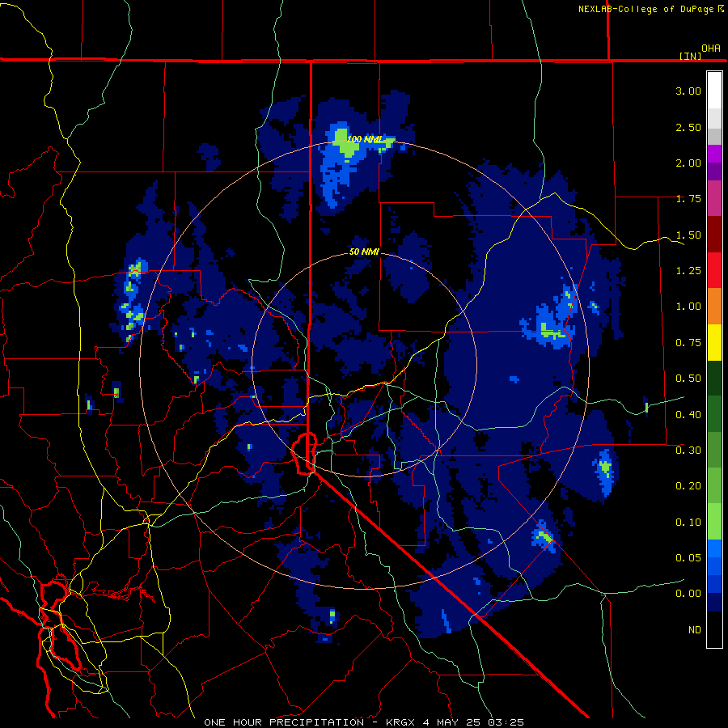Click the 2.50 legend value
728x728 pixels.
pyautogui.click(x=688, y=127)
